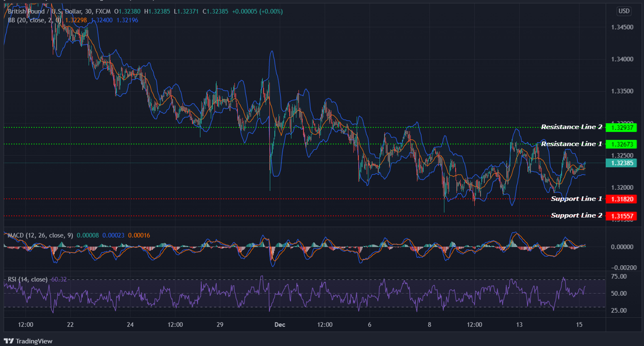Click 0.00000 on the MACD axis
This screenshot has width=644, height=346.
point(622,247)
